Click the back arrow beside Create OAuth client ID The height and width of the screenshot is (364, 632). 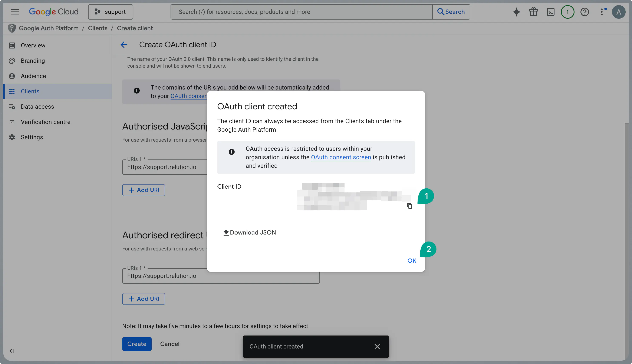(124, 44)
